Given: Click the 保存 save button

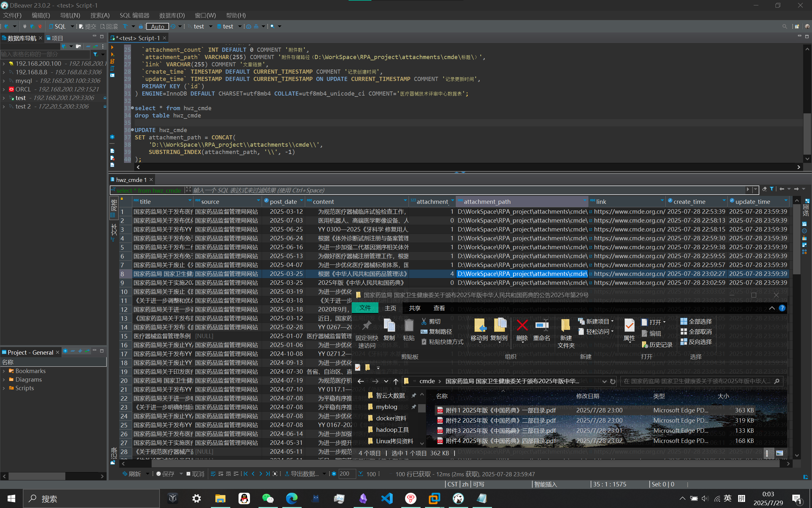Looking at the screenshot, I should (166, 474).
